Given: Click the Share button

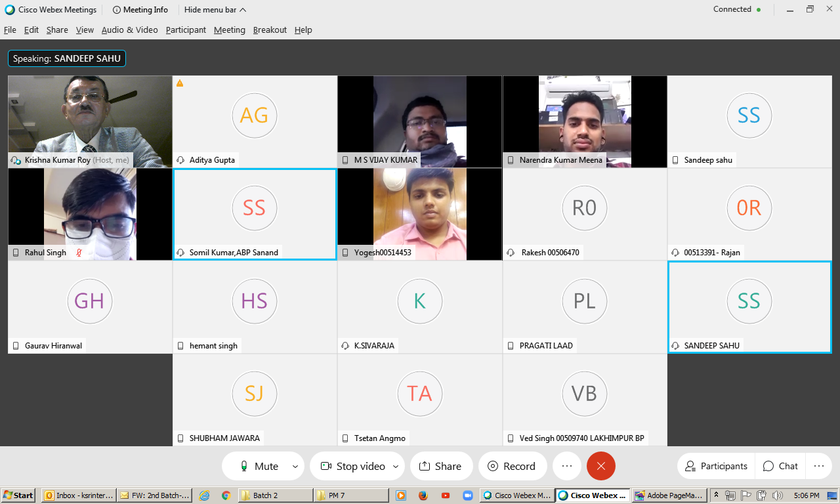Looking at the screenshot, I should point(440,466).
